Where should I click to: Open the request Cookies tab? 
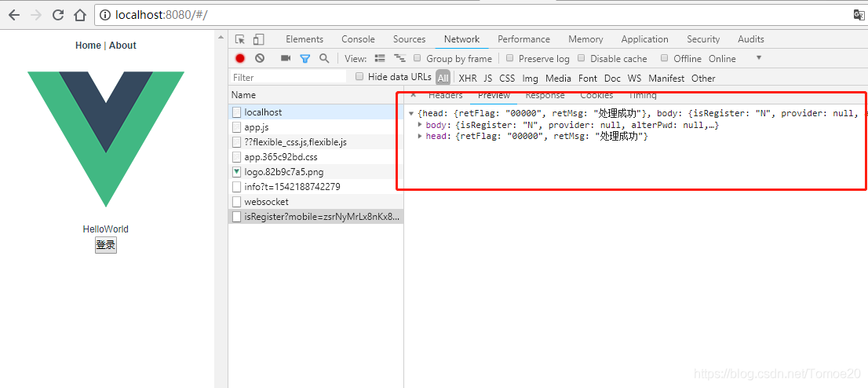(596, 95)
